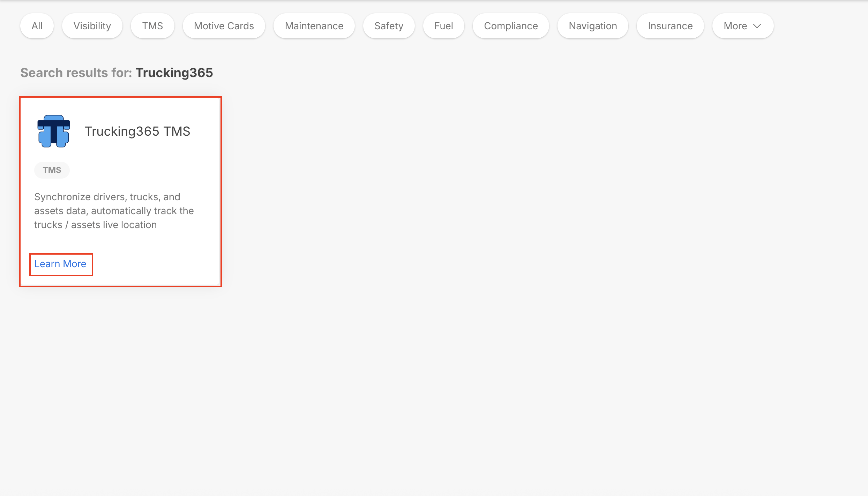Image resolution: width=868 pixels, height=496 pixels.
Task: Click the Trucking365 TMS logo icon
Action: [x=54, y=131]
